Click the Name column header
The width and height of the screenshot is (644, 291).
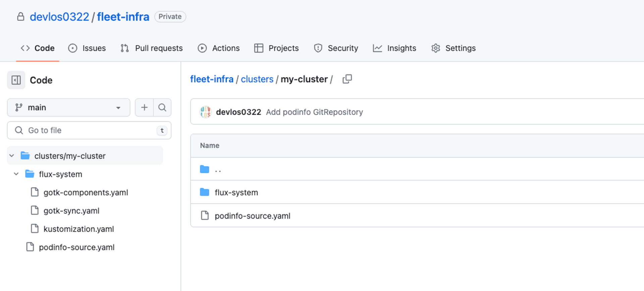click(210, 145)
